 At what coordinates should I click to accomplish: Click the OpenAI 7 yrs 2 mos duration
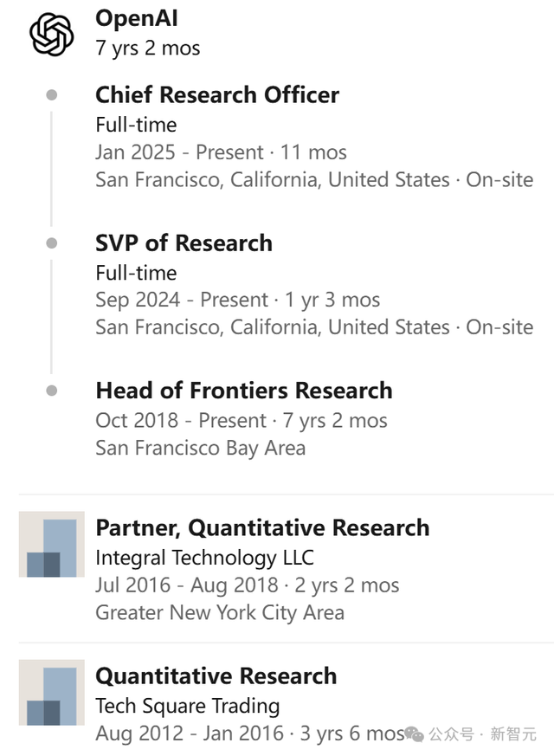tap(147, 48)
